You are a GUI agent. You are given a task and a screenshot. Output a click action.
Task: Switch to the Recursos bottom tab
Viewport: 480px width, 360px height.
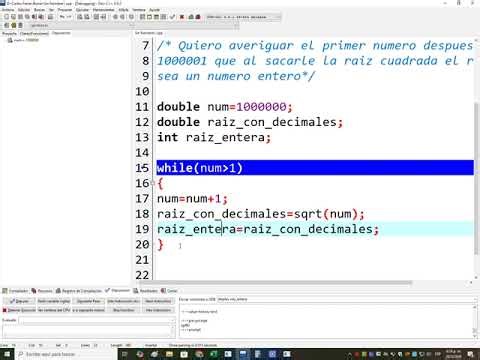click(x=42, y=291)
